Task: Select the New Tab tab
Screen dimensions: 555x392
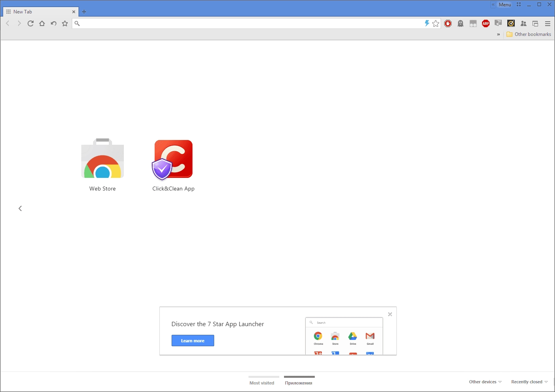Action: pos(41,12)
